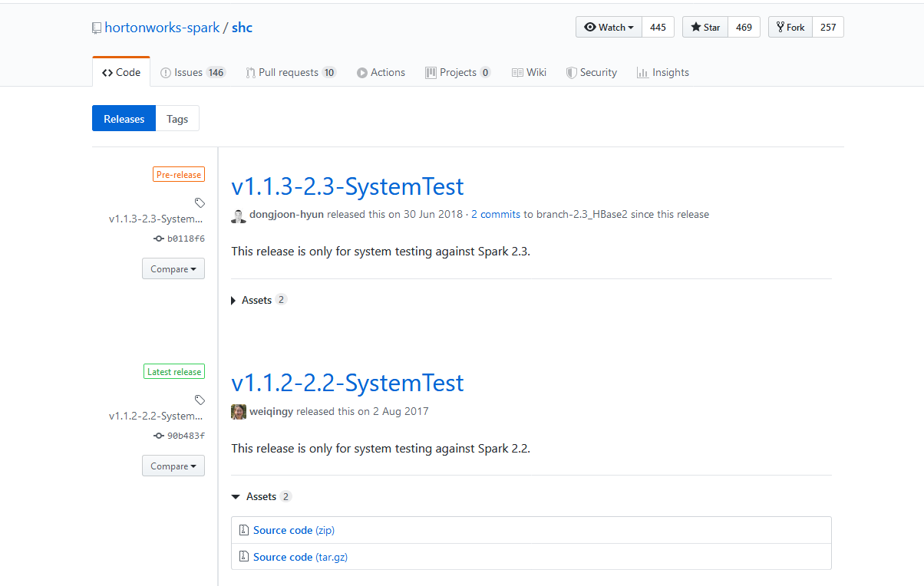924x586 pixels.
Task: Click the stargazers count 469
Action: pos(744,27)
